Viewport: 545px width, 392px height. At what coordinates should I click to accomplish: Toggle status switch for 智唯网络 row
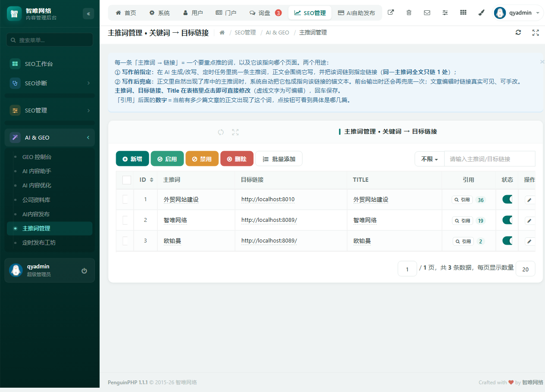click(507, 220)
